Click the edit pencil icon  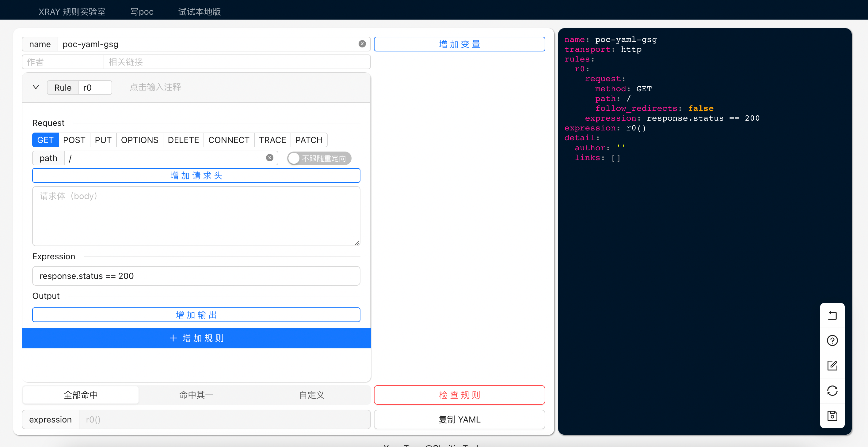pyautogui.click(x=832, y=366)
